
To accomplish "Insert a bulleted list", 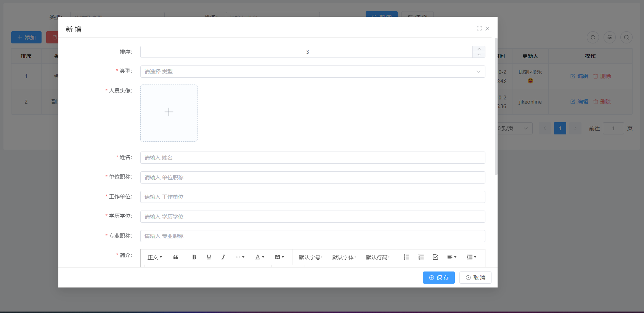I will (x=406, y=257).
